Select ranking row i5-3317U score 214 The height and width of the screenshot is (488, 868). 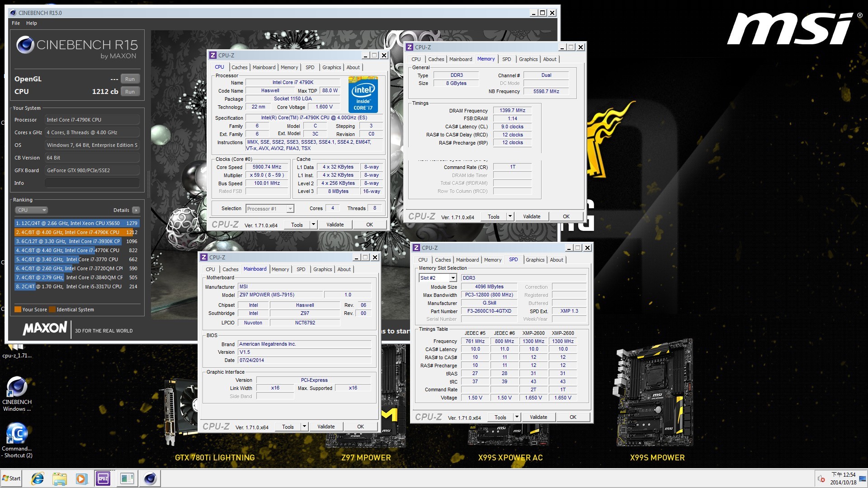pos(76,286)
